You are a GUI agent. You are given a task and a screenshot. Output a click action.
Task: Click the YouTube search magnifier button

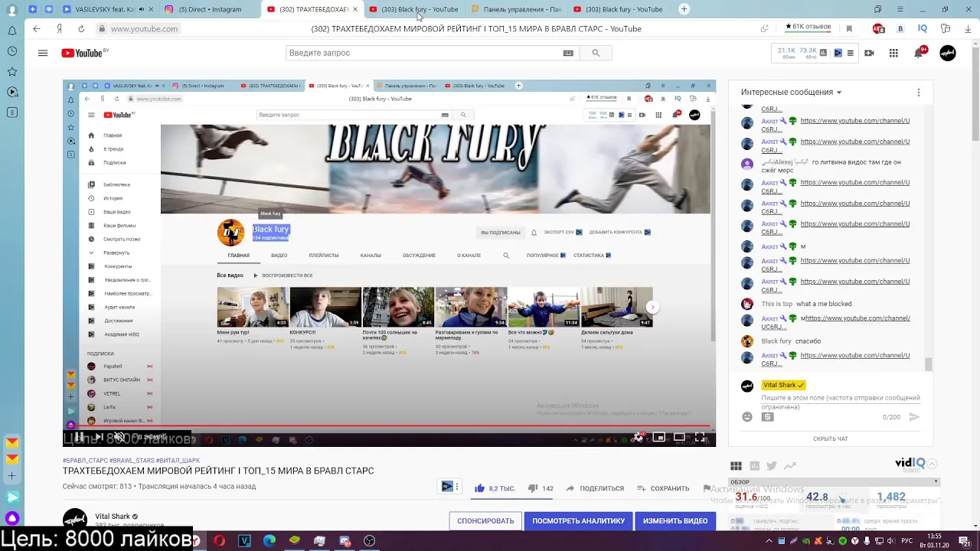[596, 53]
